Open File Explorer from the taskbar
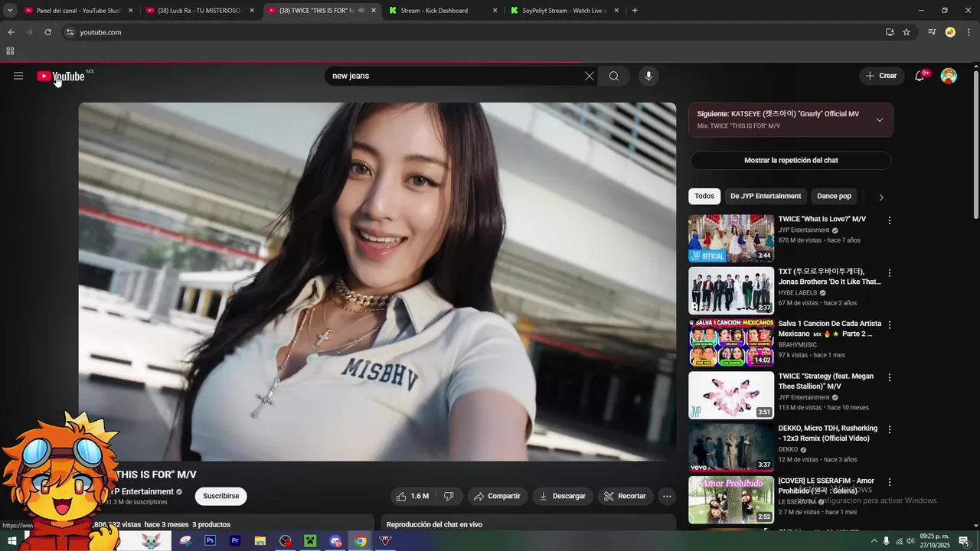980x551 pixels. click(x=260, y=541)
